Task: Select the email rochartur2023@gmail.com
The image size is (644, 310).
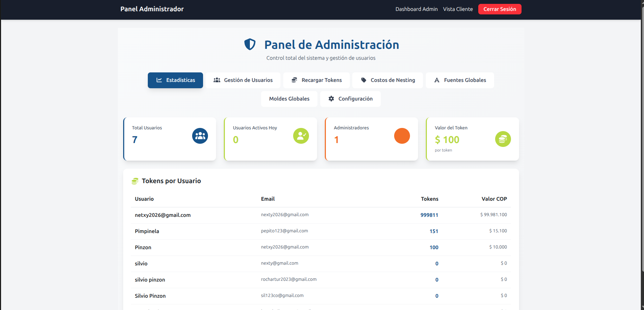Action: (x=289, y=279)
